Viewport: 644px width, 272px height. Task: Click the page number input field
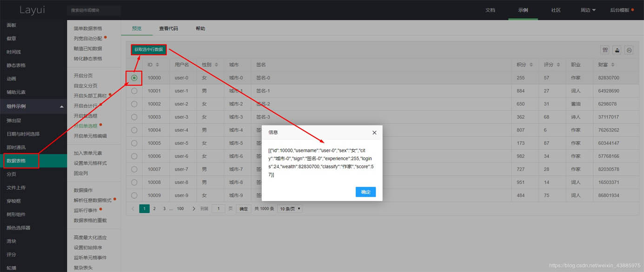219,209
